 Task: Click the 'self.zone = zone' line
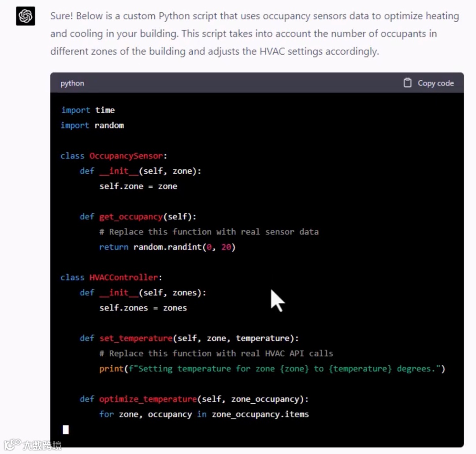138,186
